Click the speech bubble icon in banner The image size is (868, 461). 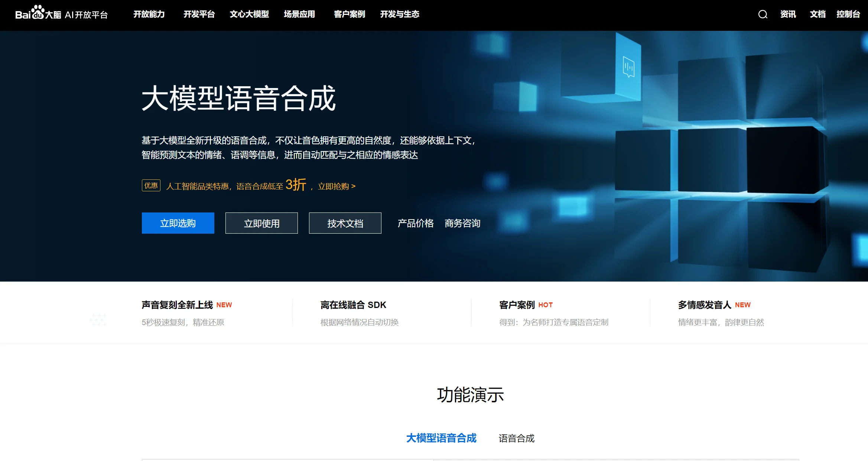(x=629, y=67)
